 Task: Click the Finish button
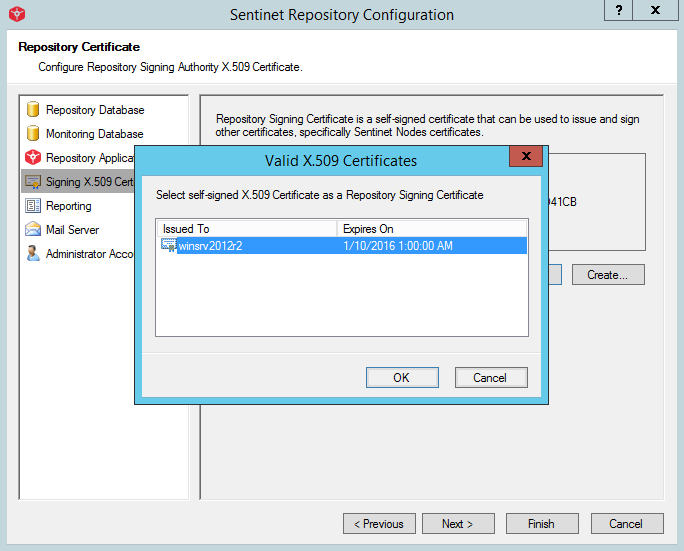coord(542,524)
